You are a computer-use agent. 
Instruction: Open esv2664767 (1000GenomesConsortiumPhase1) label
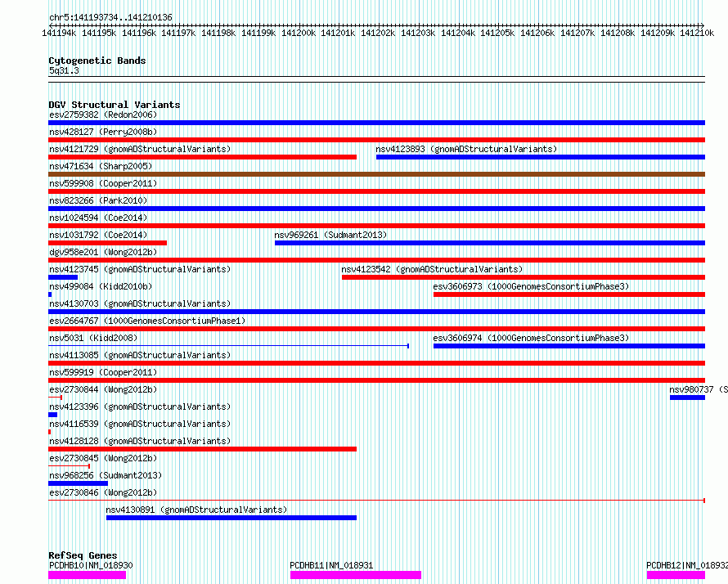147,321
